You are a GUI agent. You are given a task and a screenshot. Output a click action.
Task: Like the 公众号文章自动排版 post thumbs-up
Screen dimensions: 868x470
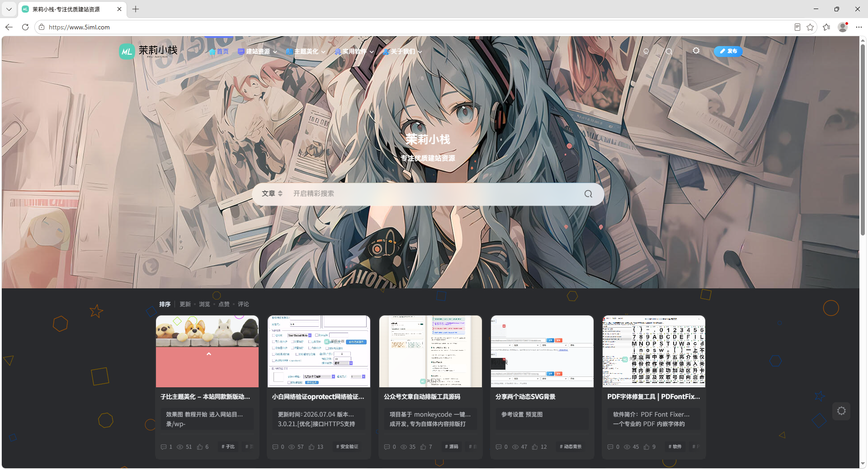coord(423,447)
